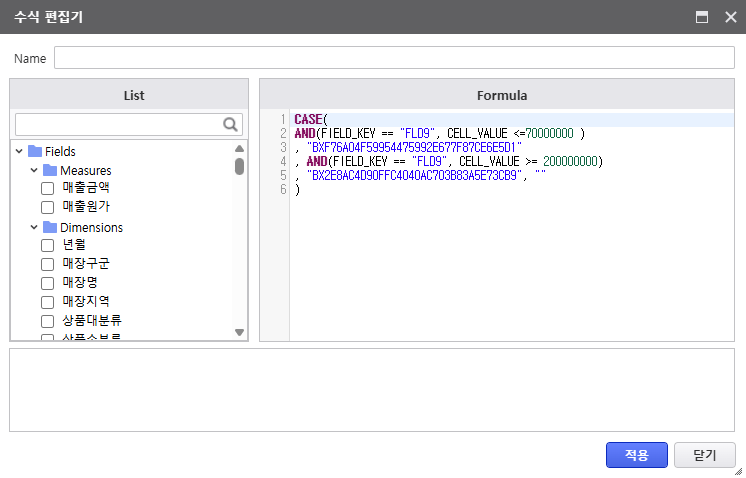Focus the Name input field
The image size is (746, 478).
(394, 58)
